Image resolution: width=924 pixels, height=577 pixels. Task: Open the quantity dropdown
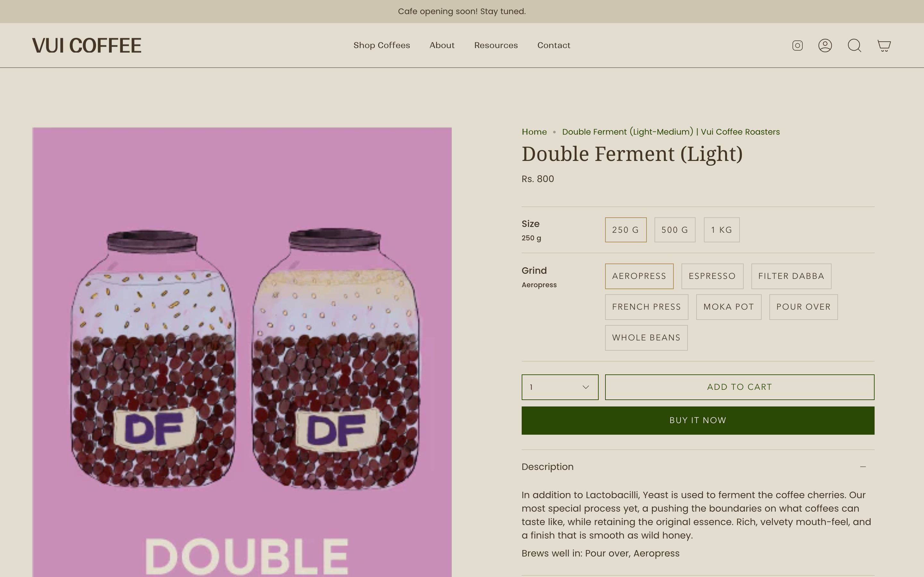559,387
